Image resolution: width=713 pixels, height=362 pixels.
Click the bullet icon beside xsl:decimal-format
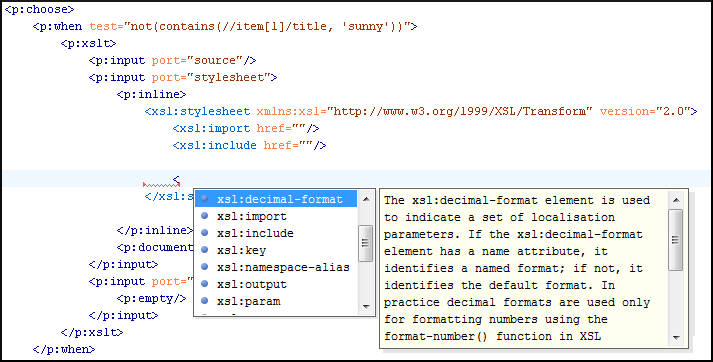click(x=205, y=199)
